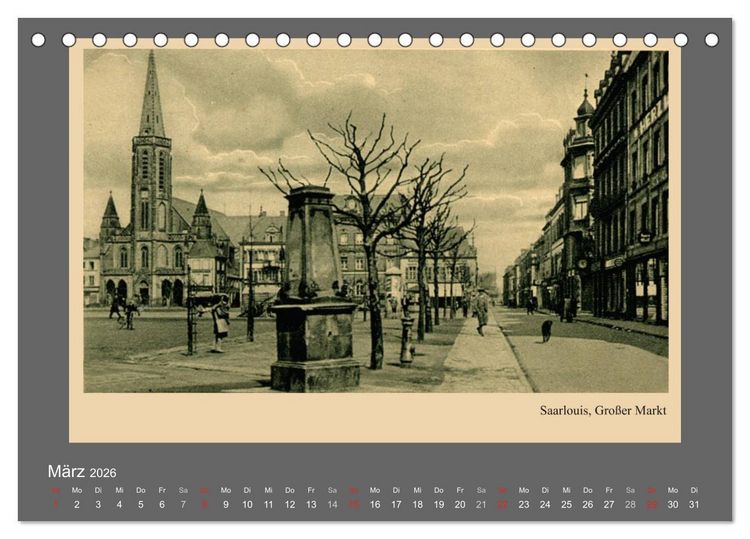Click Saturday 28 in the calendar

pos(630,505)
